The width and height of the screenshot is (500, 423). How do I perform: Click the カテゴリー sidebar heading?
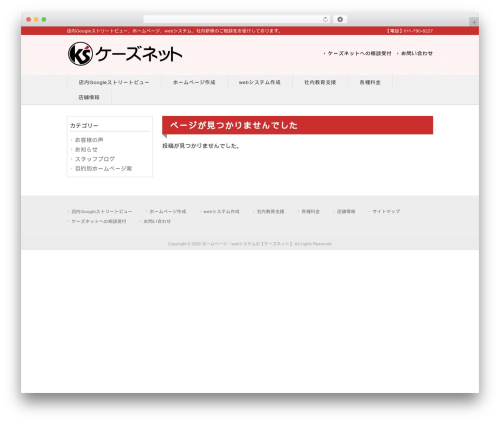coord(84,126)
